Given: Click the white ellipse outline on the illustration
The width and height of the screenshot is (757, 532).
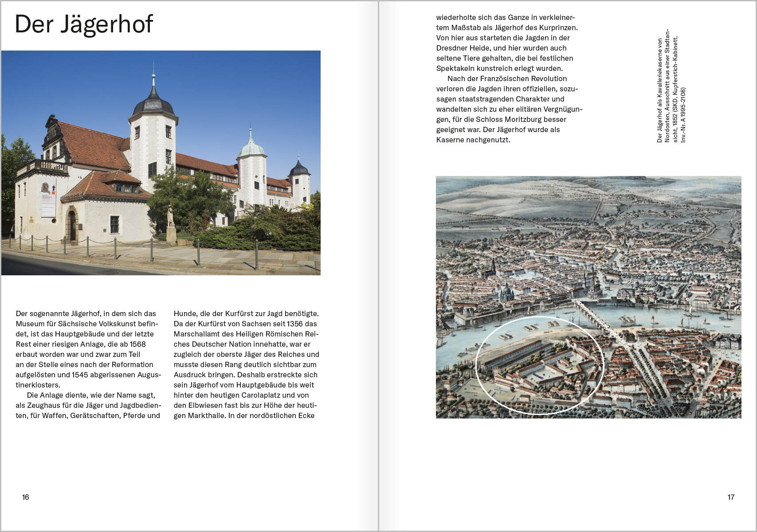Looking at the screenshot, I should click(540, 317).
